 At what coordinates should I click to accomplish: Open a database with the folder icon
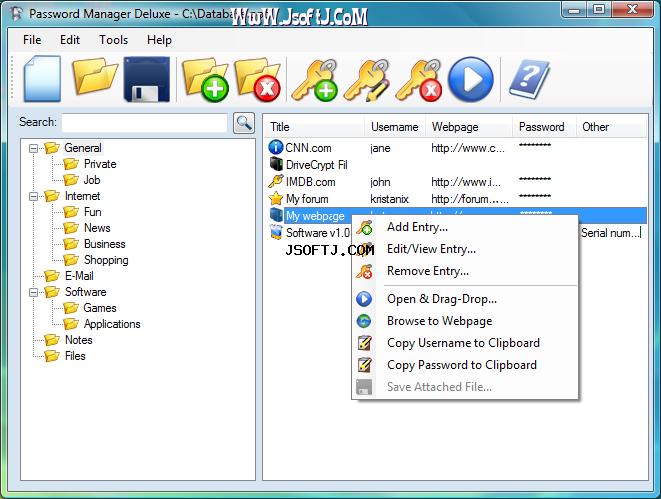coord(95,76)
